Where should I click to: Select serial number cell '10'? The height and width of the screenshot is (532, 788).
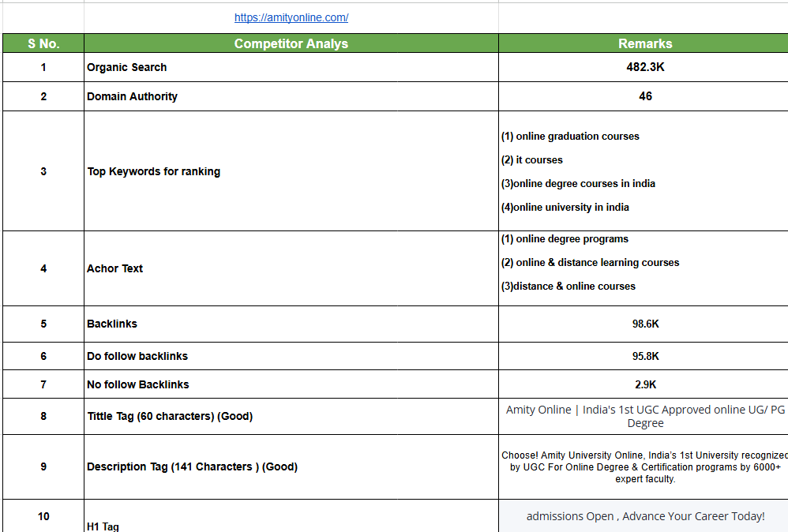coord(43,516)
